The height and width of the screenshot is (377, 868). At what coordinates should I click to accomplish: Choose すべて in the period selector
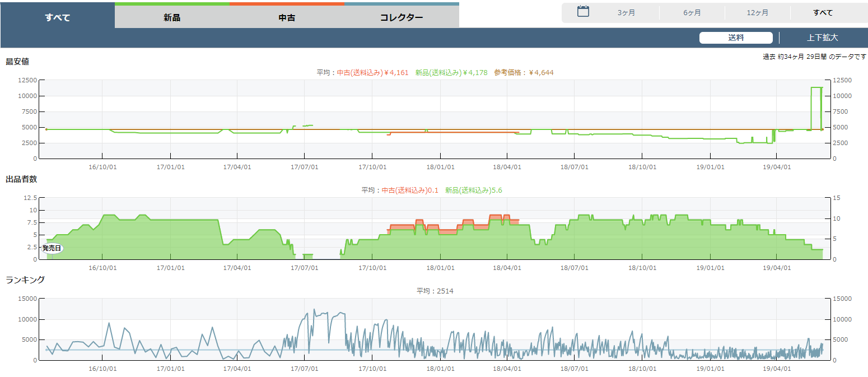click(x=823, y=13)
